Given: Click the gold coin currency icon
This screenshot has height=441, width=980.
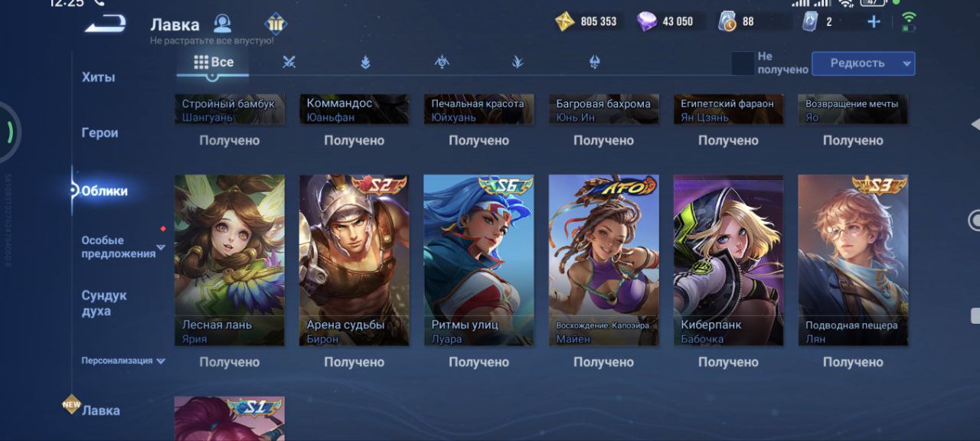Looking at the screenshot, I should click(565, 21).
